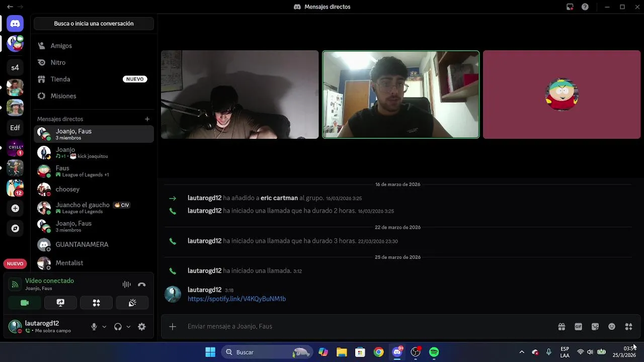Open ESP LAA keyboard language selector
Screen dimensions: 644x362
click(565, 352)
